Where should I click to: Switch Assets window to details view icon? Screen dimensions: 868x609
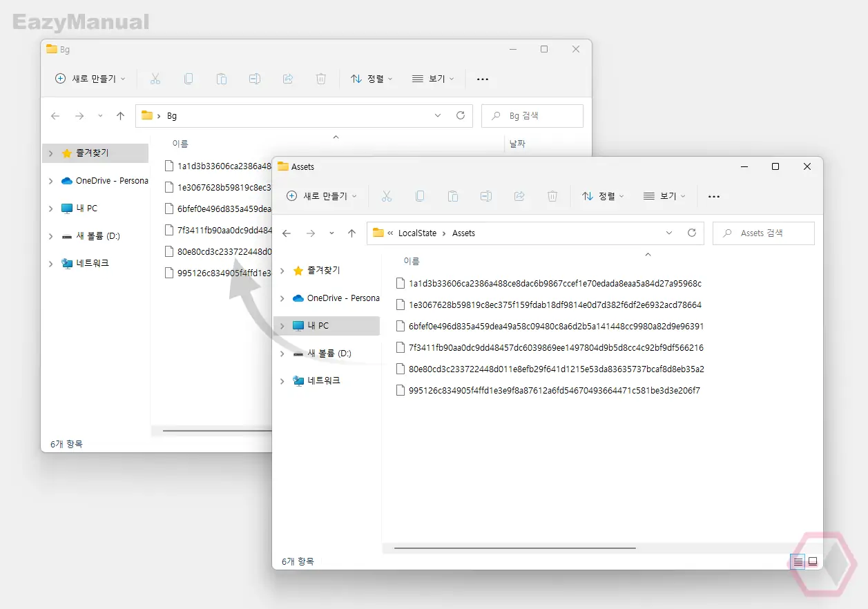pos(798,562)
